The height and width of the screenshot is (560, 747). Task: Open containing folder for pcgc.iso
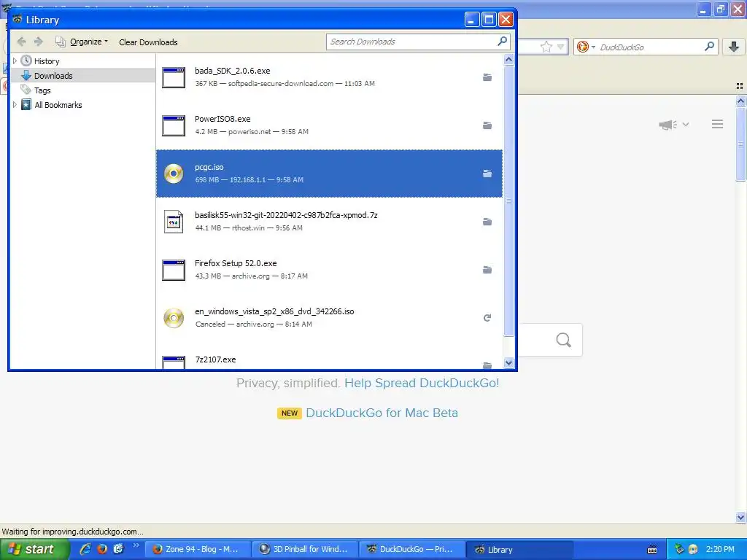click(x=487, y=174)
